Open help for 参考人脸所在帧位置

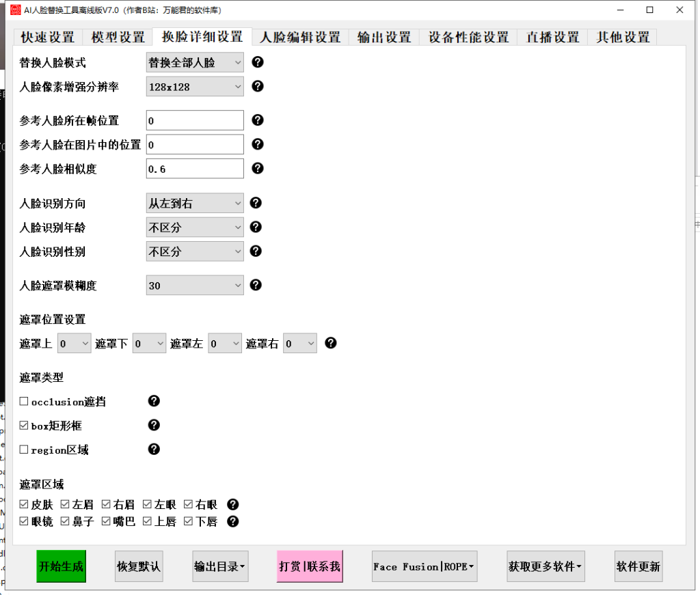(258, 120)
